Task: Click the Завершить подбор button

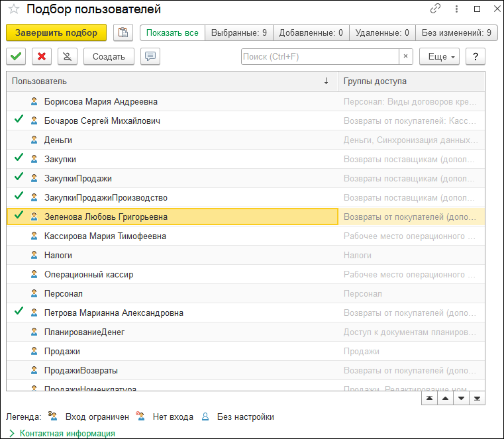Action: [56, 33]
